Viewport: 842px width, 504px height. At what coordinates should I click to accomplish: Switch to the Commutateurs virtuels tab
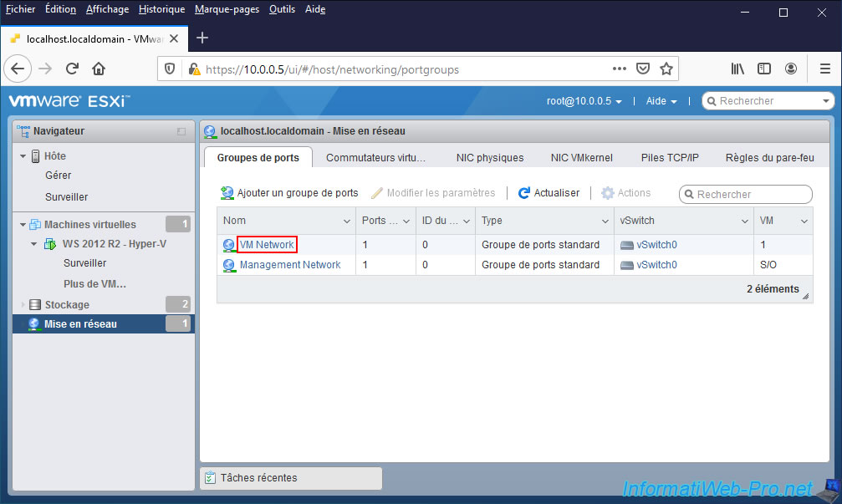375,158
